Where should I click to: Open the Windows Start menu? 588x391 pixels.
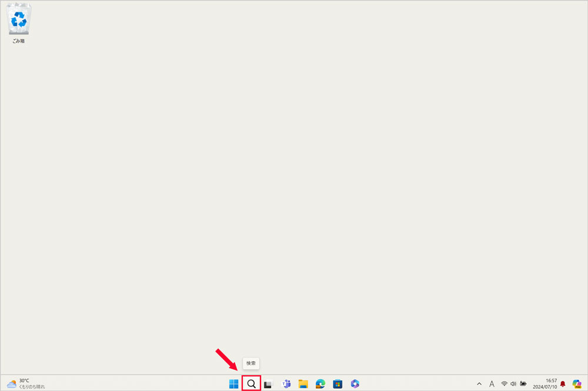pos(234,384)
